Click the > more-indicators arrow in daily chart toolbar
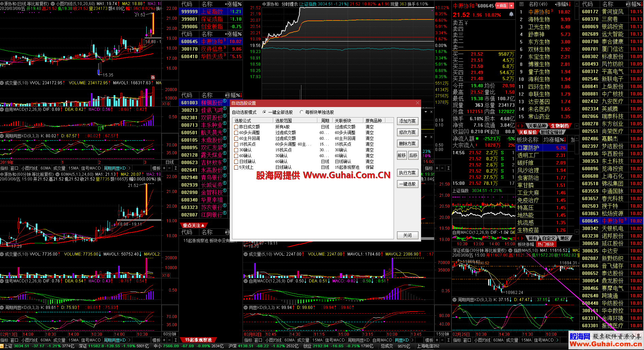 point(129,168)
